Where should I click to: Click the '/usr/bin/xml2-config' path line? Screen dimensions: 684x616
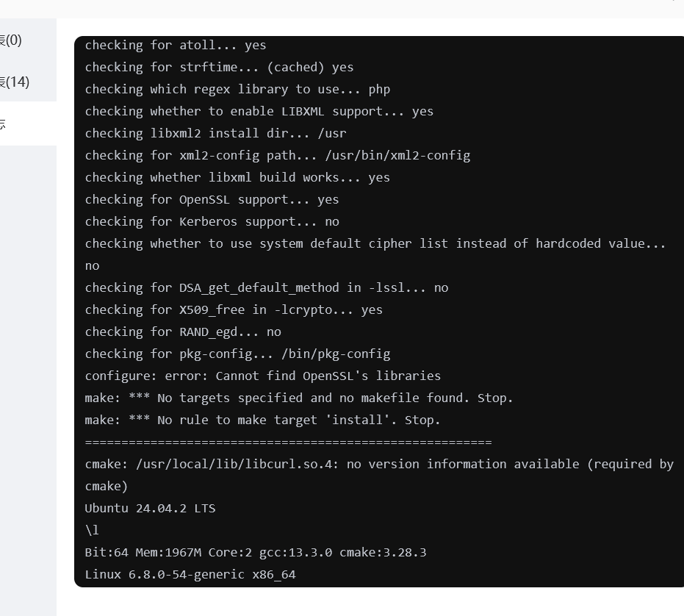277,156
